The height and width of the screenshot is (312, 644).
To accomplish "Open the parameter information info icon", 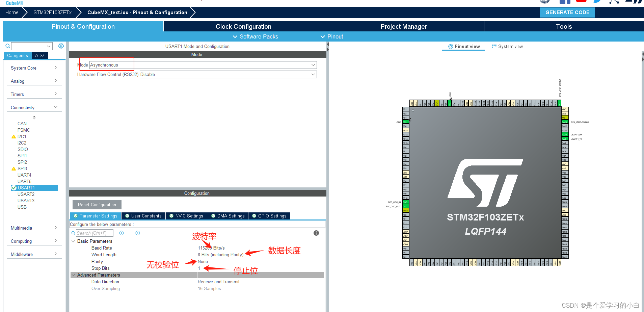I will pyautogui.click(x=316, y=233).
